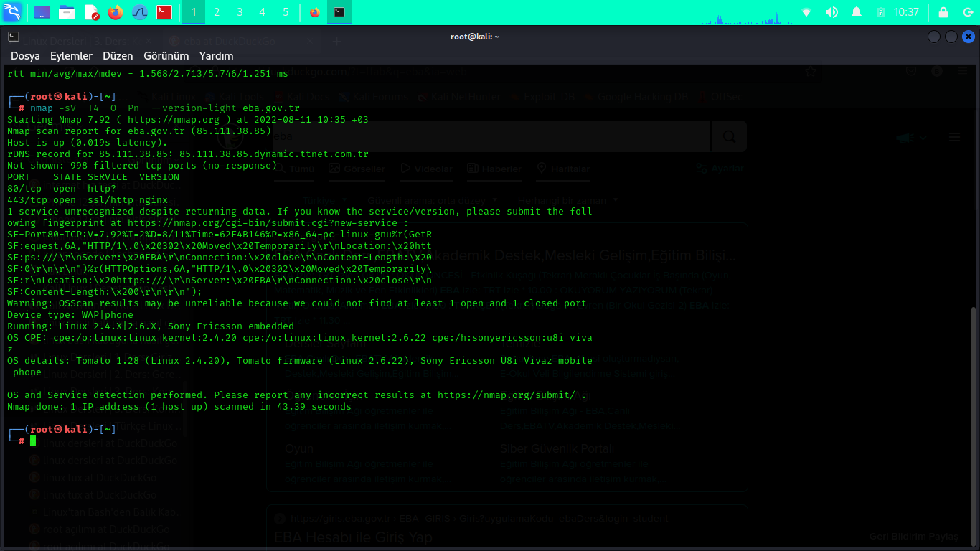Viewport: 980px width, 551px height.
Task: Open DuckDuckGo megaphone dropdown in Firefox
Action: pyautogui.click(x=911, y=137)
